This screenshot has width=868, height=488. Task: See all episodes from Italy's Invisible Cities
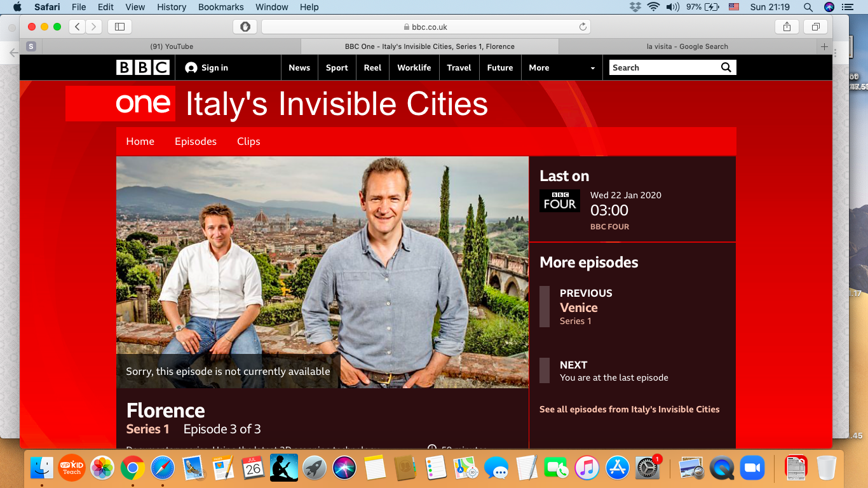pos(629,409)
